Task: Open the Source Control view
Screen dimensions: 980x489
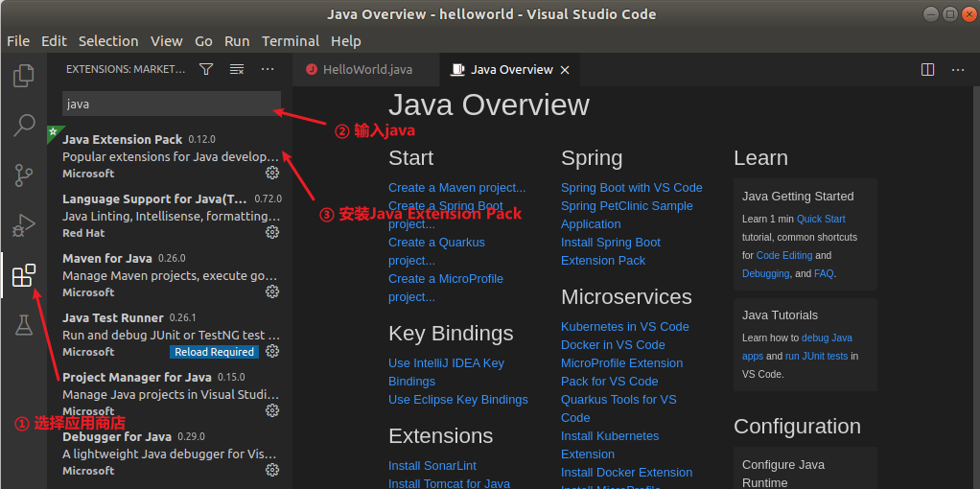Action: click(x=24, y=175)
